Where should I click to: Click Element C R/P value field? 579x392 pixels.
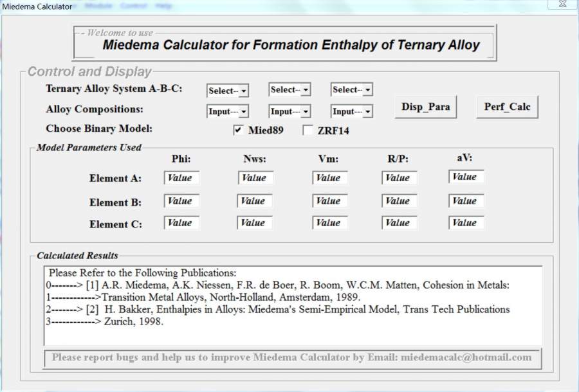(399, 223)
